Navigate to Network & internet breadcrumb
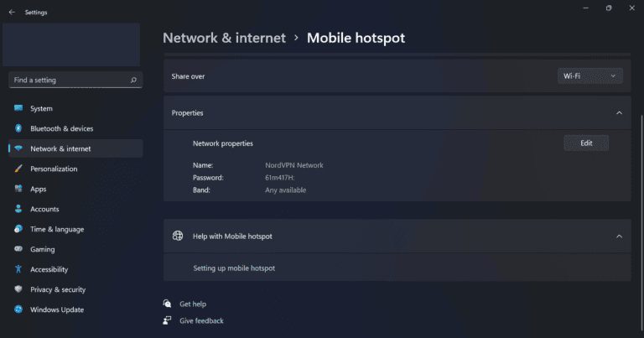Screen dimensions: 644x338 (224, 38)
